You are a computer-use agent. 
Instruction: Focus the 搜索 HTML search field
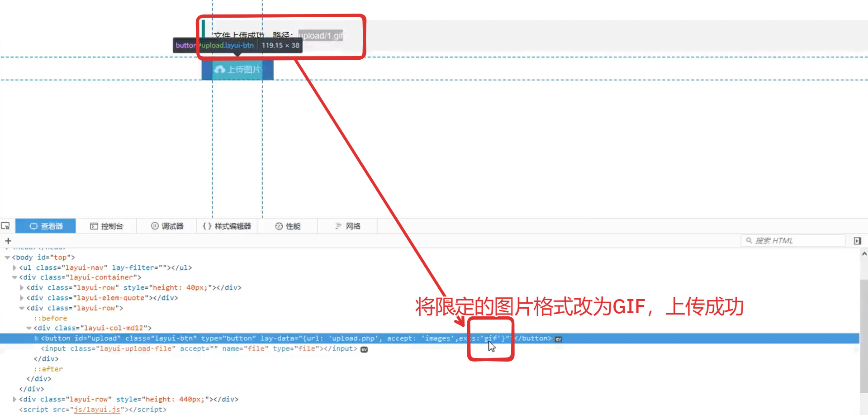tap(793, 241)
